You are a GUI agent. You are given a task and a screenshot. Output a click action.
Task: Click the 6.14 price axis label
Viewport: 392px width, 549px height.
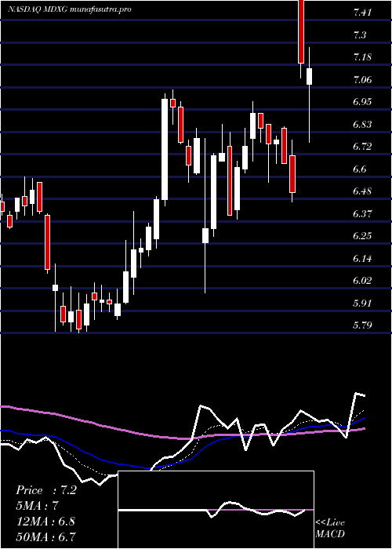click(x=362, y=258)
